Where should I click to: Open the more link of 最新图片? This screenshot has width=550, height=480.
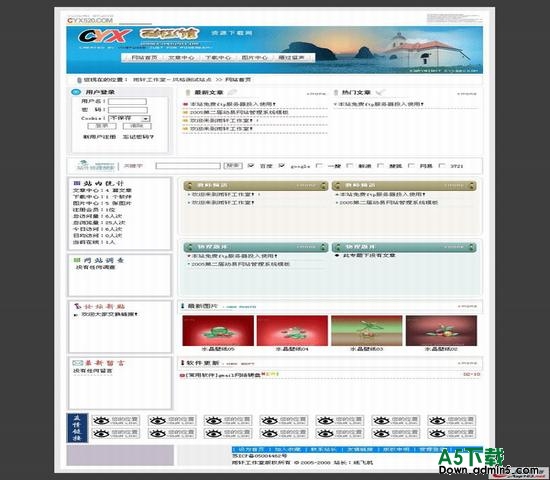467,306
